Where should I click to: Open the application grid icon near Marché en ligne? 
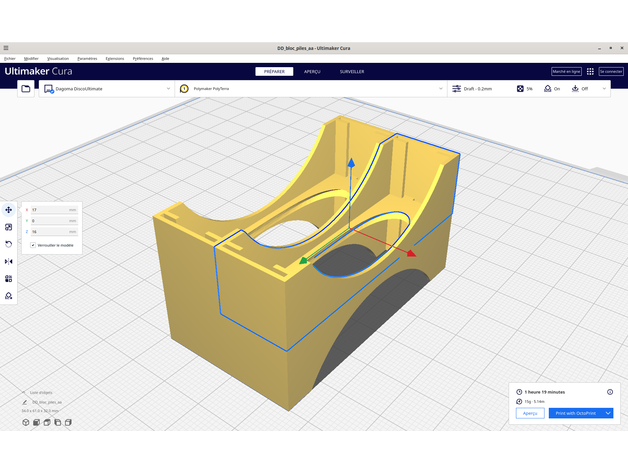(x=590, y=72)
